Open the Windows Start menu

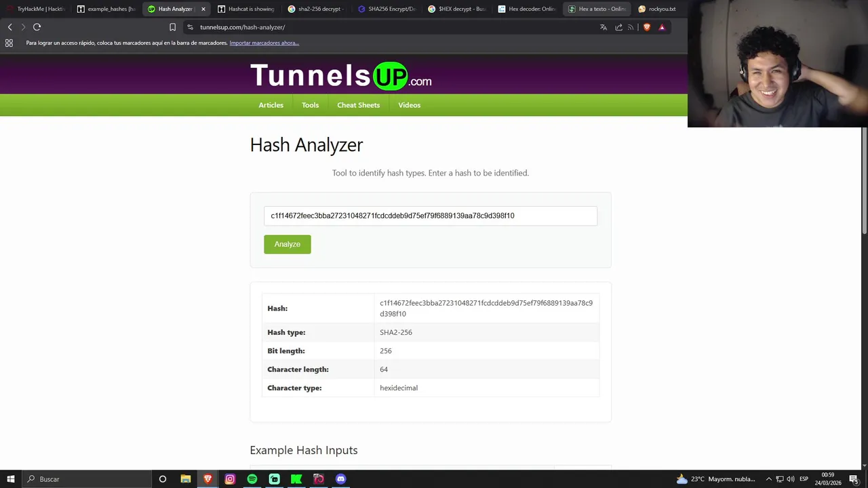coord(11,479)
